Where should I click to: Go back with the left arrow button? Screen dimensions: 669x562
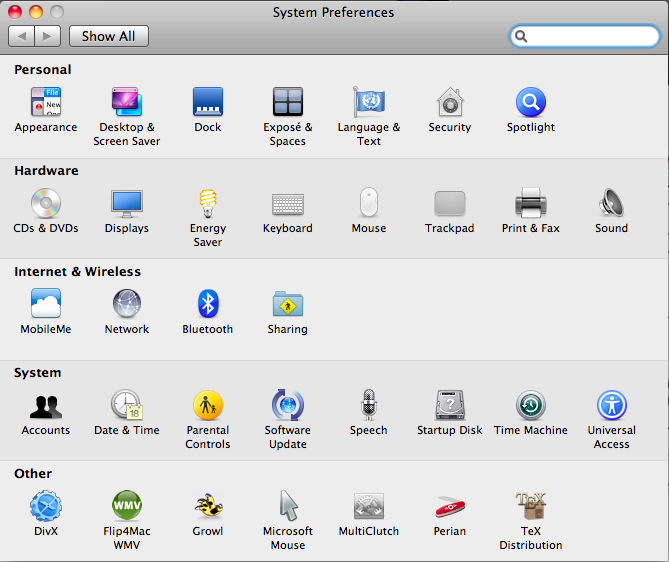click(x=21, y=36)
